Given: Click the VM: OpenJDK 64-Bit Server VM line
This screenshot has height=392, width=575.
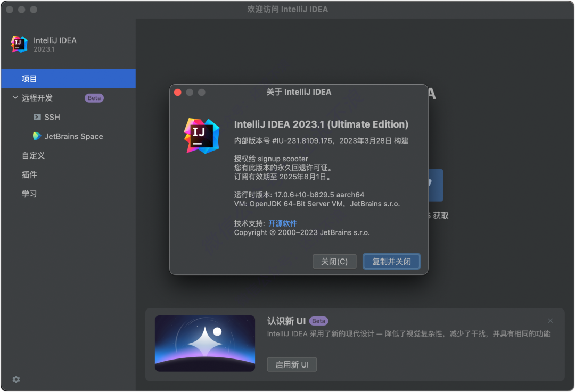Looking at the screenshot, I should [317, 204].
